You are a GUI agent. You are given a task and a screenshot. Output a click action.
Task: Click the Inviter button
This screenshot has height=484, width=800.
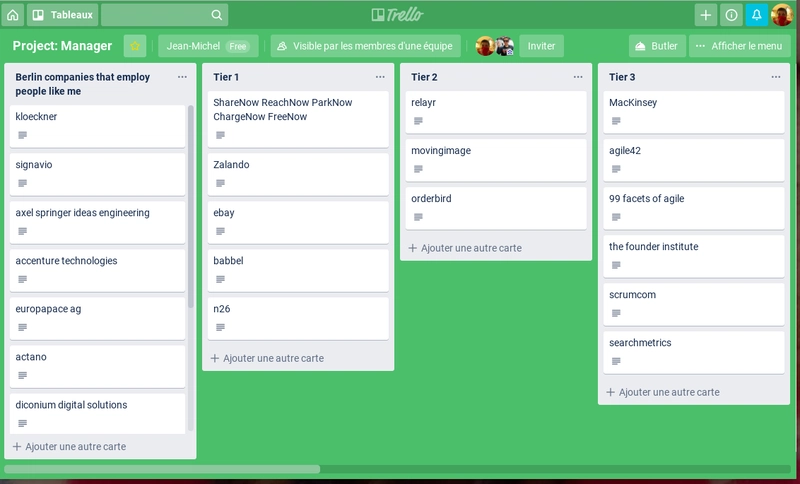541,46
